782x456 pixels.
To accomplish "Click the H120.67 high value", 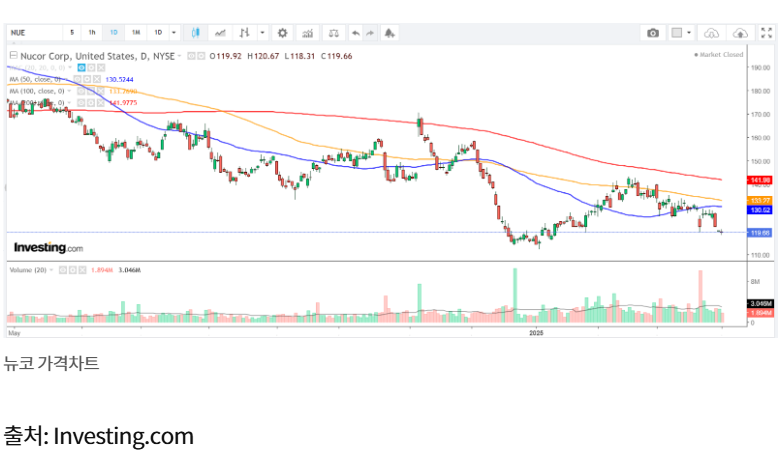I will click(263, 56).
